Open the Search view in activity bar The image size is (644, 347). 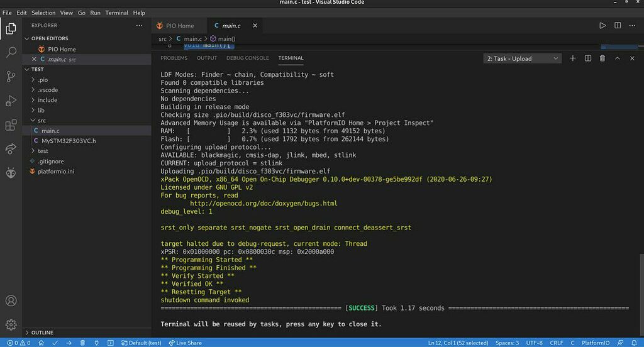11,52
